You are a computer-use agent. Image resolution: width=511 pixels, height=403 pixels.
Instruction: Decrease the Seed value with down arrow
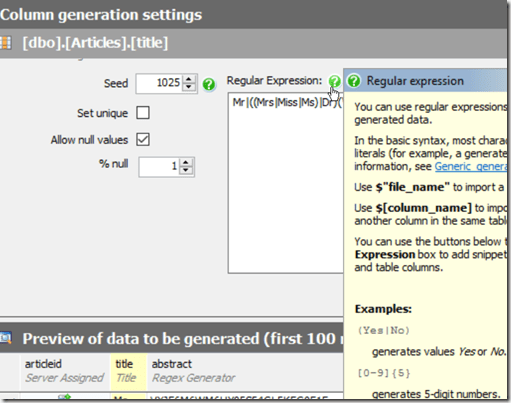coord(189,87)
